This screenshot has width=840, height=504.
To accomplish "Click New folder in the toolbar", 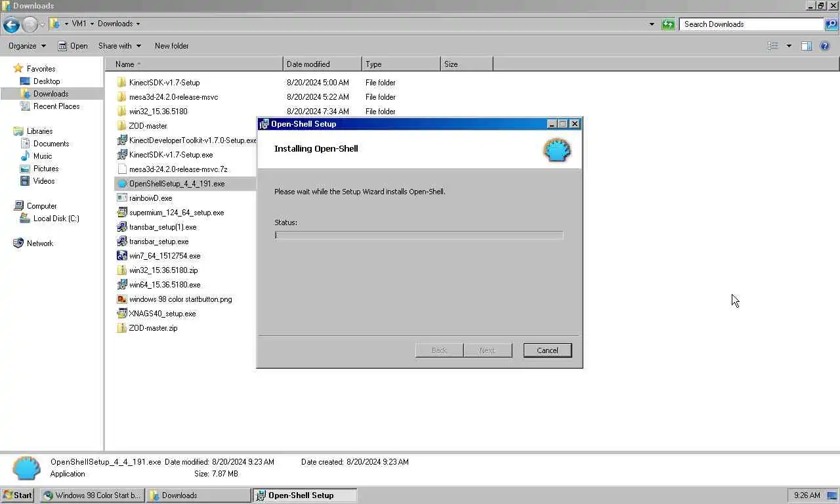I will pyautogui.click(x=171, y=46).
